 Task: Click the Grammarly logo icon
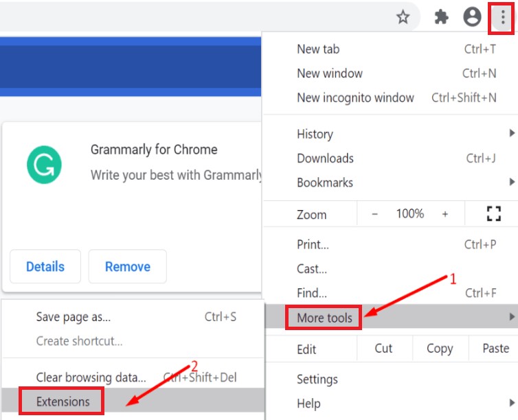(x=44, y=165)
